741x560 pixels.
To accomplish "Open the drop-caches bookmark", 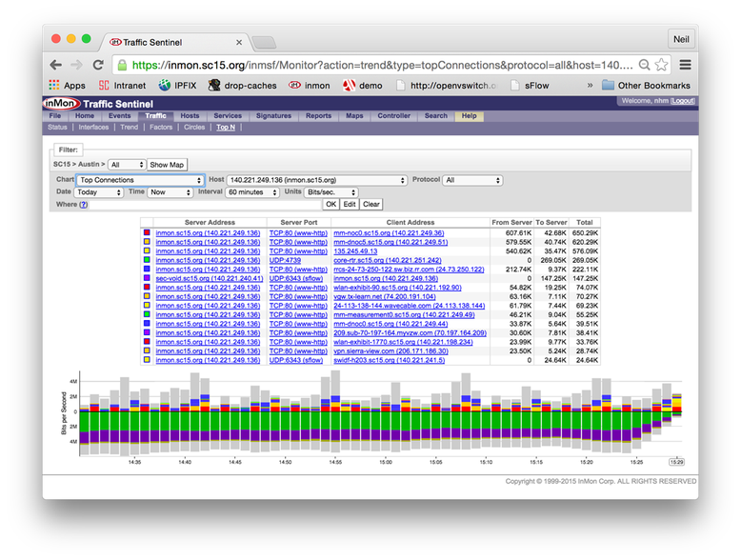I will [243, 85].
